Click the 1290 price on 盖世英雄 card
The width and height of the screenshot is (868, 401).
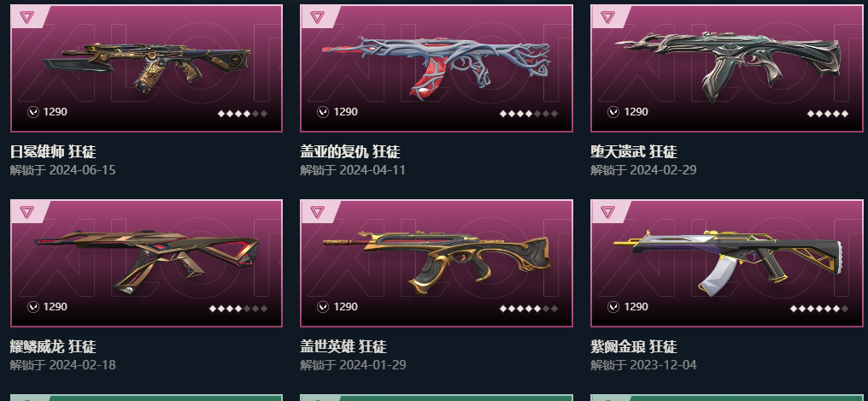(x=345, y=307)
